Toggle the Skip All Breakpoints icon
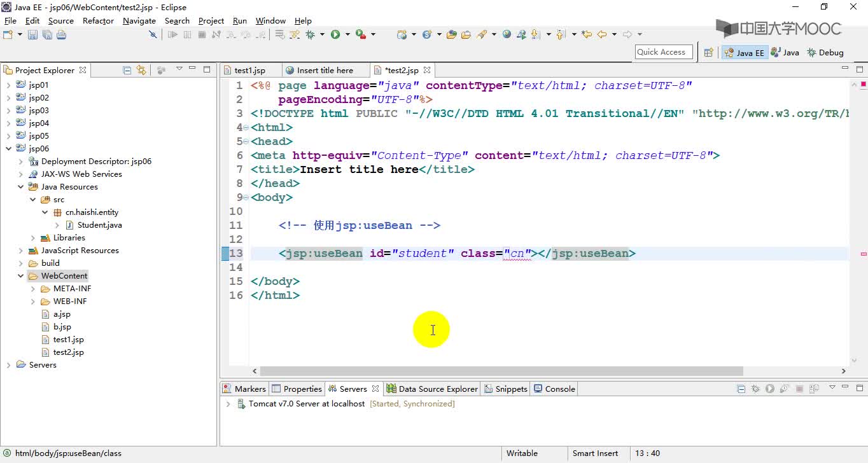Viewport: 868px width, 463px height. coord(153,34)
